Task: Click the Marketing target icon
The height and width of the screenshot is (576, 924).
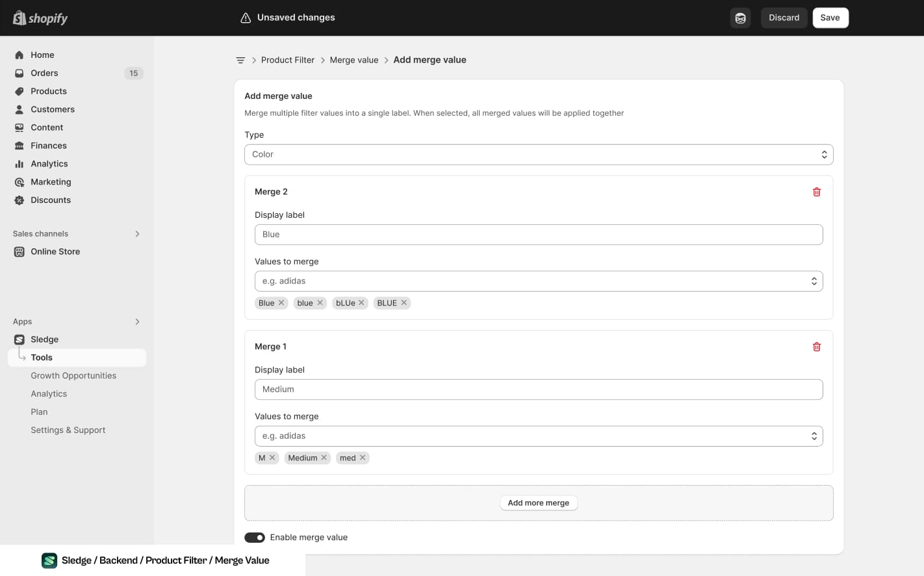Action: click(x=19, y=183)
